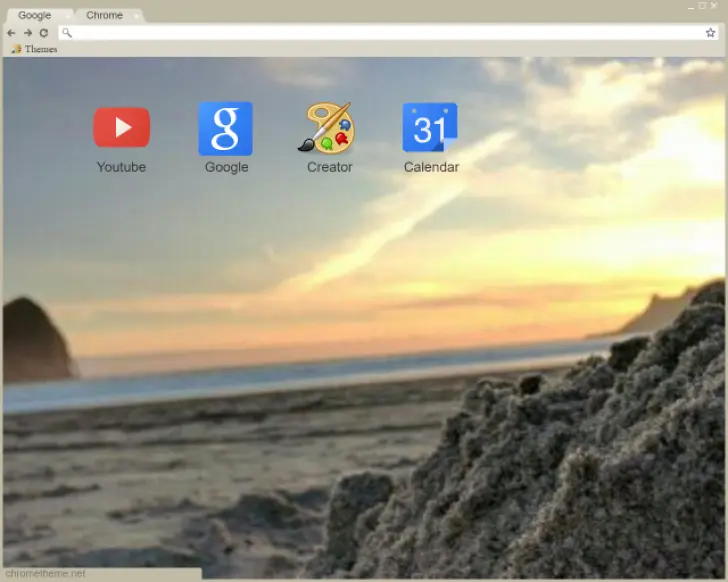This screenshot has height=582, width=728.
Task: Minimize the browser window
Action: (x=690, y=6)
